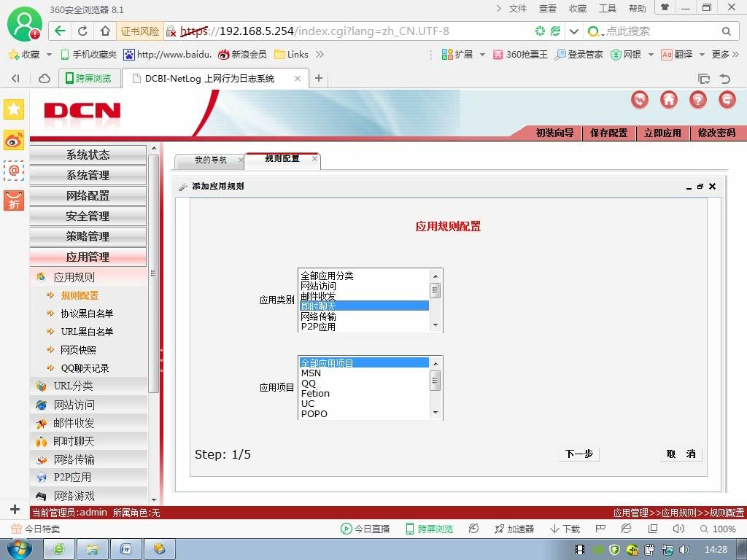Click the sidebar favorites star icon
This screenshot has width=747, height=560.
coord(14,109)
